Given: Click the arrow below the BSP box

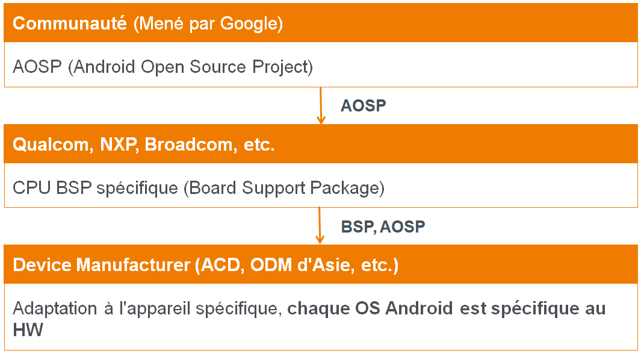Looking at the screenshot, I should pos(320,226).
